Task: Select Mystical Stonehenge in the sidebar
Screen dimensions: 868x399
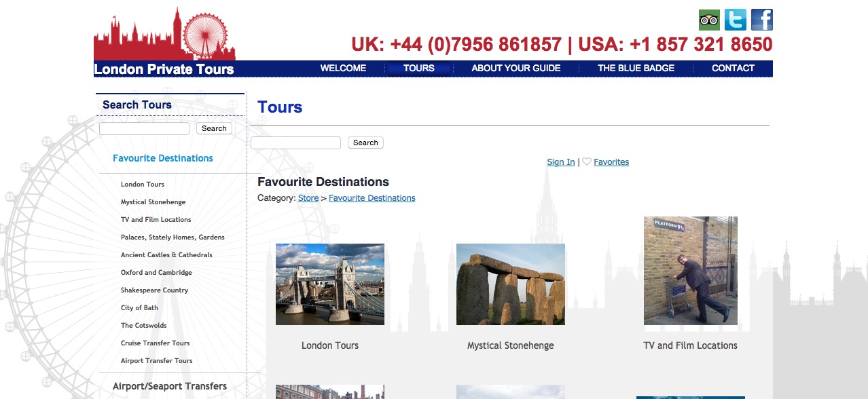Action: tap(153, 202)
